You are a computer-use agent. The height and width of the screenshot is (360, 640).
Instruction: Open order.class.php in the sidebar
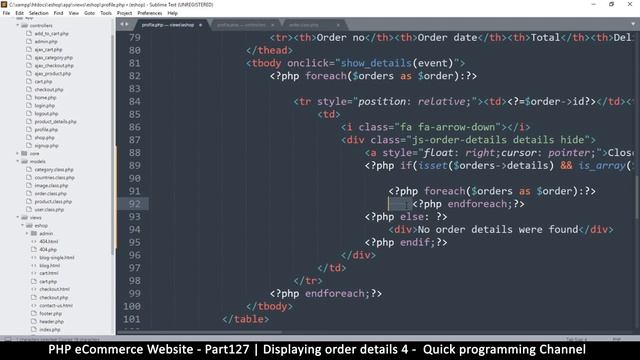pos(51,193)
